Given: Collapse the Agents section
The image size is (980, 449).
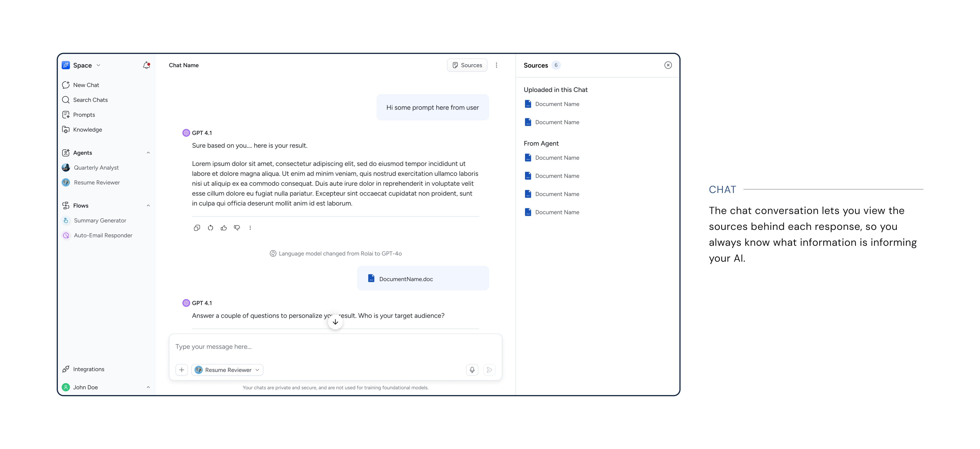Looking at the screenshot, I should click(148, 152).
